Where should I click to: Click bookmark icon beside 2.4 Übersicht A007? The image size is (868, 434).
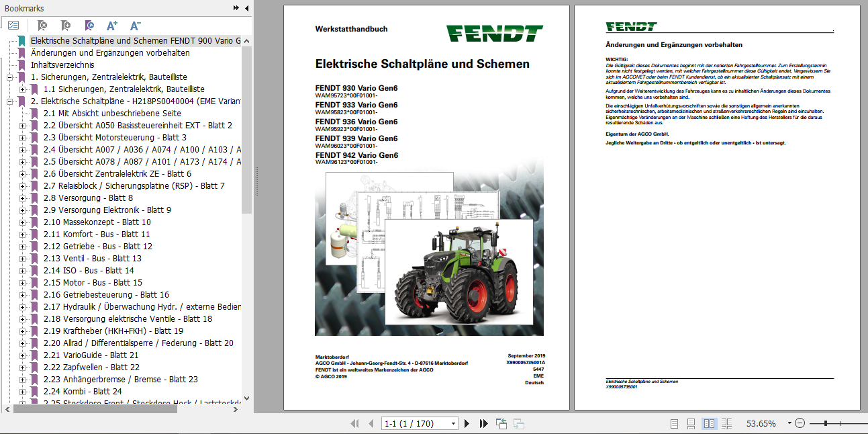[x=35, y=150]
